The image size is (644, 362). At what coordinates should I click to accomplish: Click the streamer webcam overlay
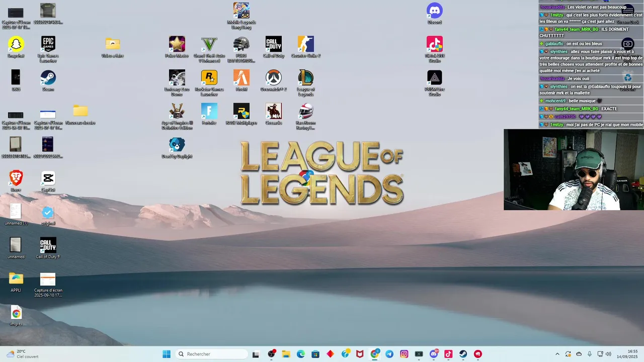click(574, 169)
